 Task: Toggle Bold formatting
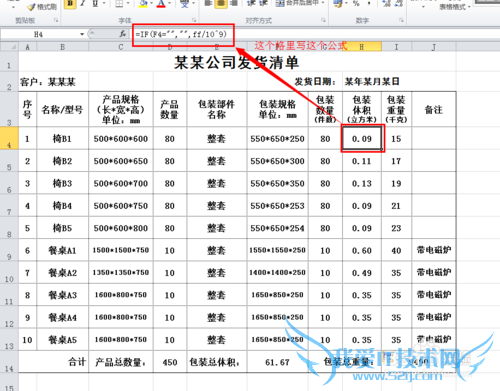[x=70, y=3]
